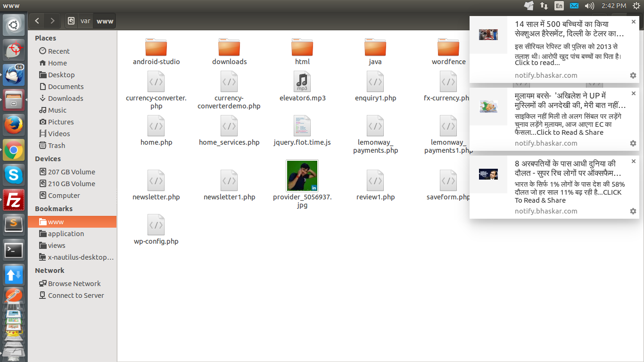This screenshot has width=644, height=362.
Task: Select the elevator6.mp3 audio file
Action: click(x=302, y=82)
